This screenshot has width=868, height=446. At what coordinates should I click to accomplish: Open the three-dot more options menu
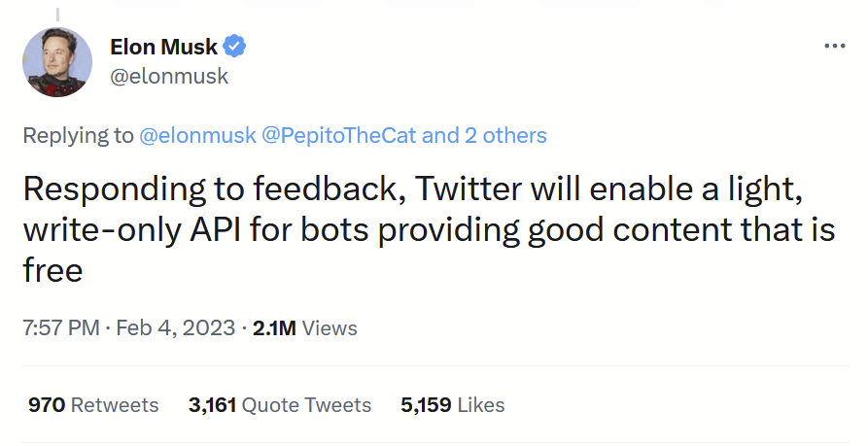tap(834, 47)
